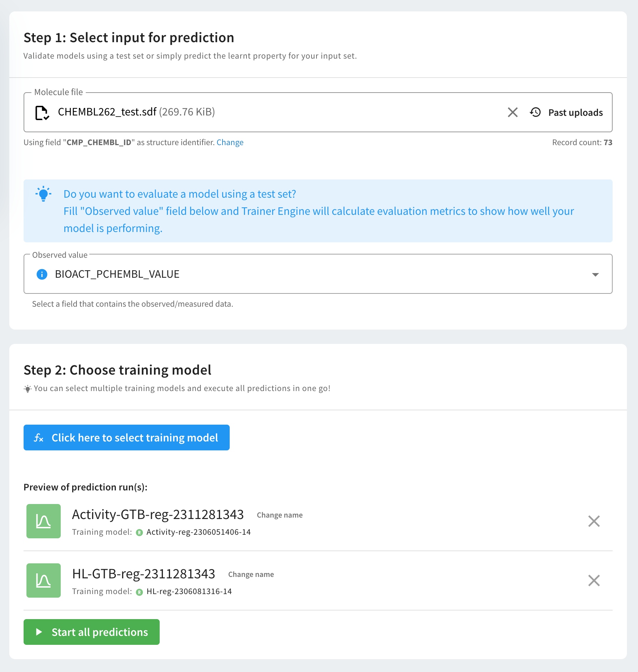Screen dimensions: 638x672
Task: Click the fx function icon
Action: [x=39, y=438]
